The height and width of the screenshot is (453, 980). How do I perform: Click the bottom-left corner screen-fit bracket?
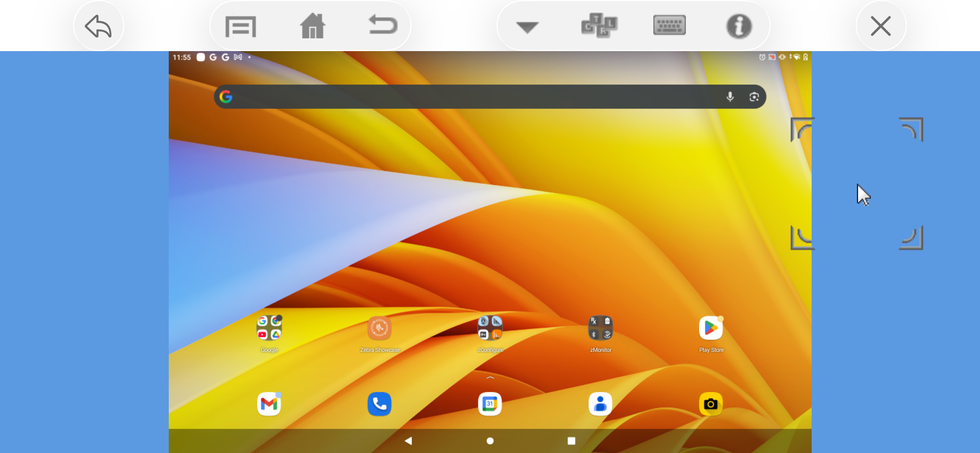(802, 238)
